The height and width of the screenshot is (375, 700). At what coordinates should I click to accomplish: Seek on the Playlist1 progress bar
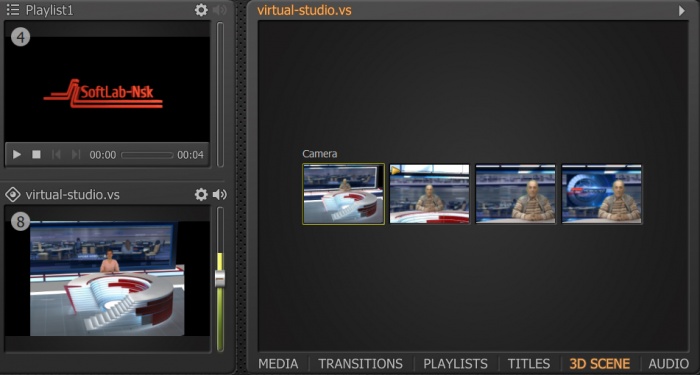point(147,155)
